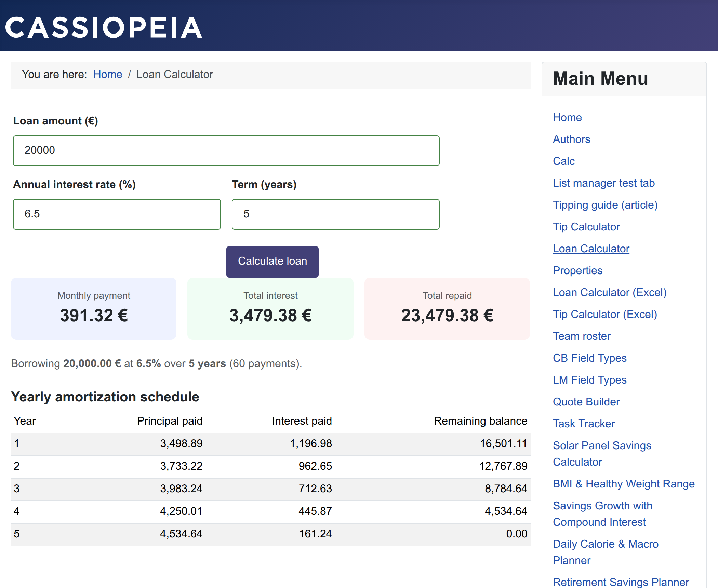Image resolution: width=718 pixels, height=588 pixels.
Task: Open the Tip Calculator menu link
Action: click(x=586, y=227)
